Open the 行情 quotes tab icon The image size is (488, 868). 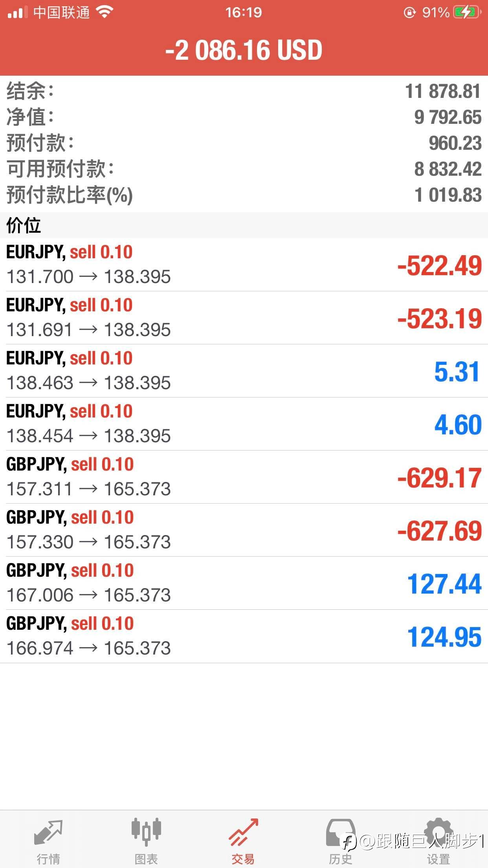[x=48, y=832]
